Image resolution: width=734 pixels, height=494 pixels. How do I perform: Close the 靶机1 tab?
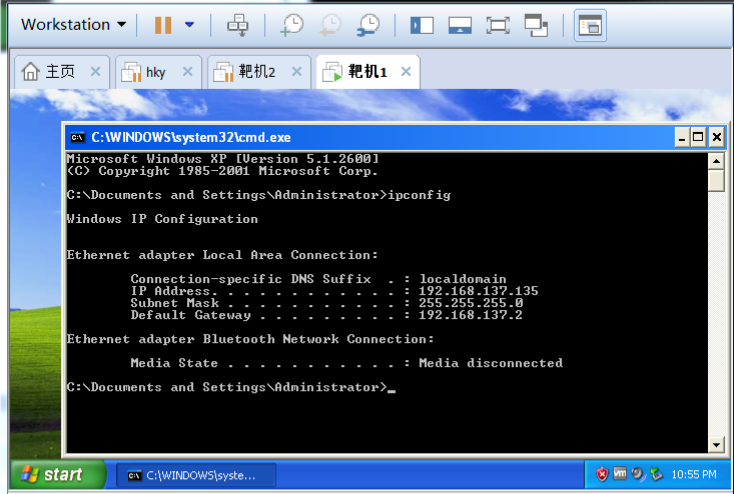pos(406,72)
